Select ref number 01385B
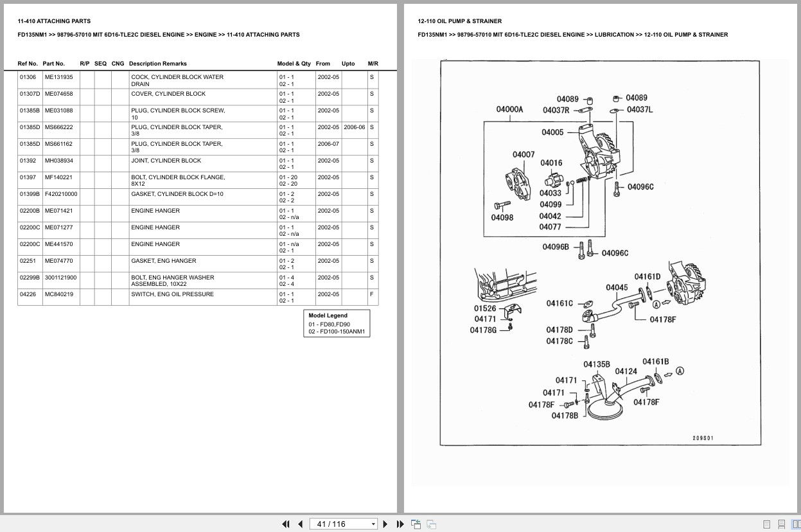The width and height of the screenshot is (801, 532). click(30, 111)
